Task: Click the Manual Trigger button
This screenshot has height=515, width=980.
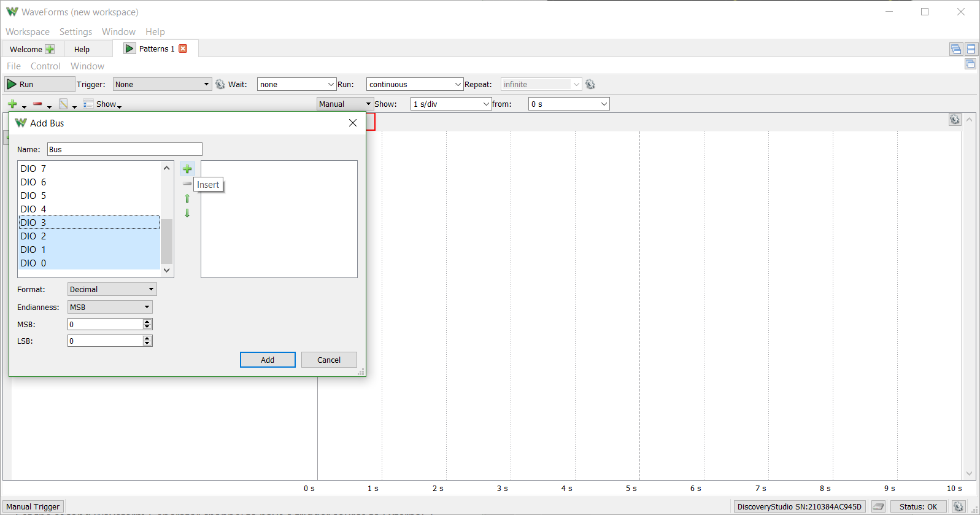Action: coord(33,506)
